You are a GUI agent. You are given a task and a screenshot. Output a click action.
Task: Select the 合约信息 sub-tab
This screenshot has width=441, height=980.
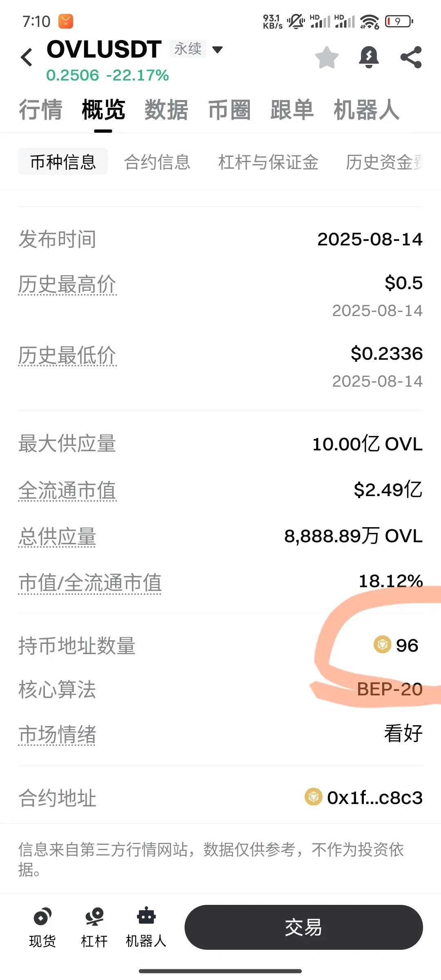point(157,162)
